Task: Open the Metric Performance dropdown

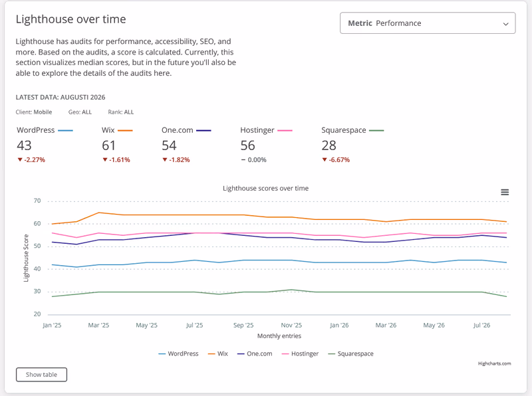Action: pyautogui.click(x=428, y=23)
